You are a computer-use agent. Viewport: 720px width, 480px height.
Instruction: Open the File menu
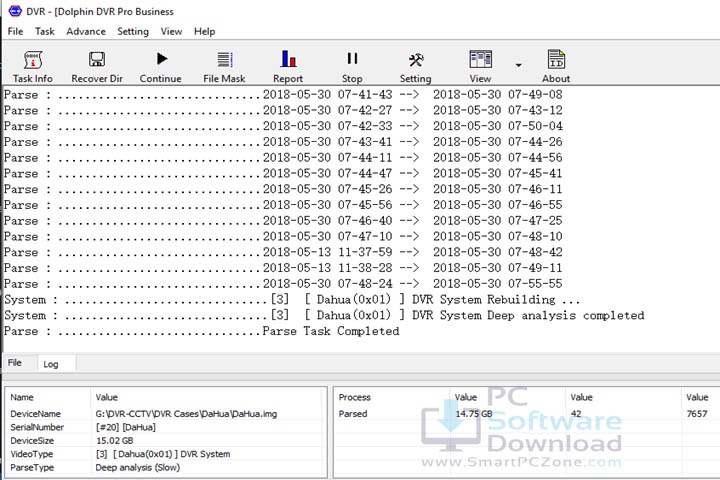pyautogui.click(x=15, y=31)
